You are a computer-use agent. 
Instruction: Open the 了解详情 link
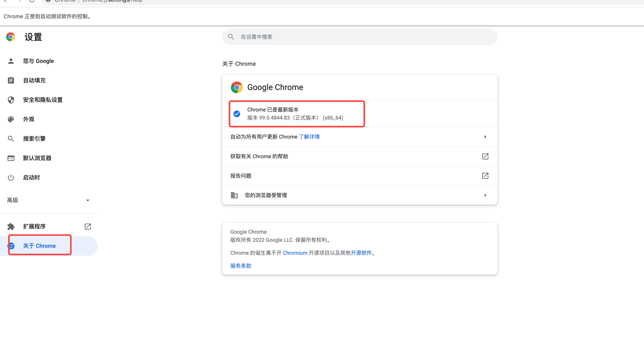coord(309,137)
